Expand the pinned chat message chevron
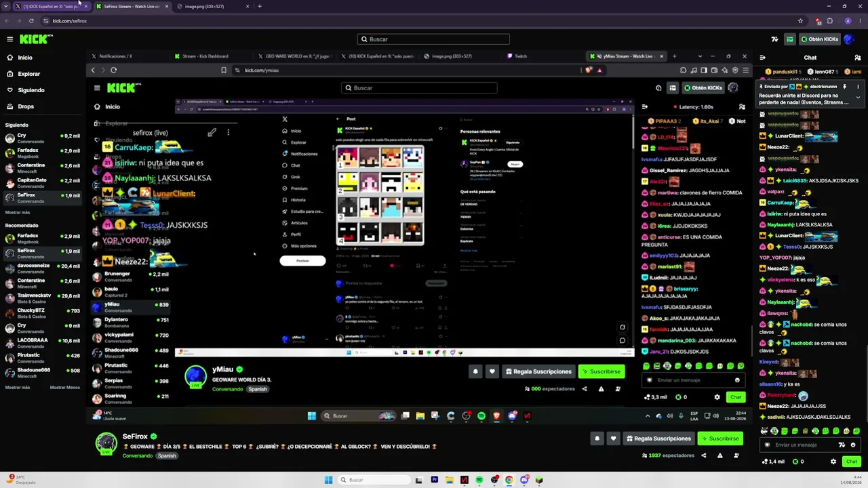868x488 pixels. coord(858,98)
